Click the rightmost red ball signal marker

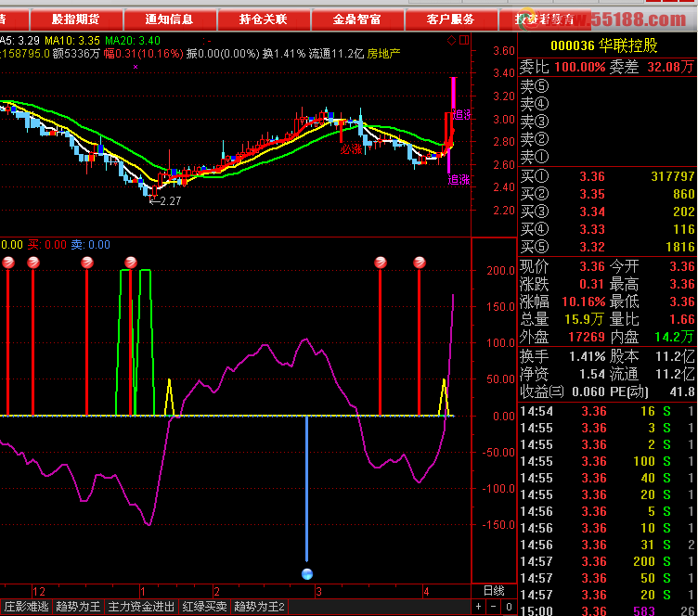pos(420,263)
